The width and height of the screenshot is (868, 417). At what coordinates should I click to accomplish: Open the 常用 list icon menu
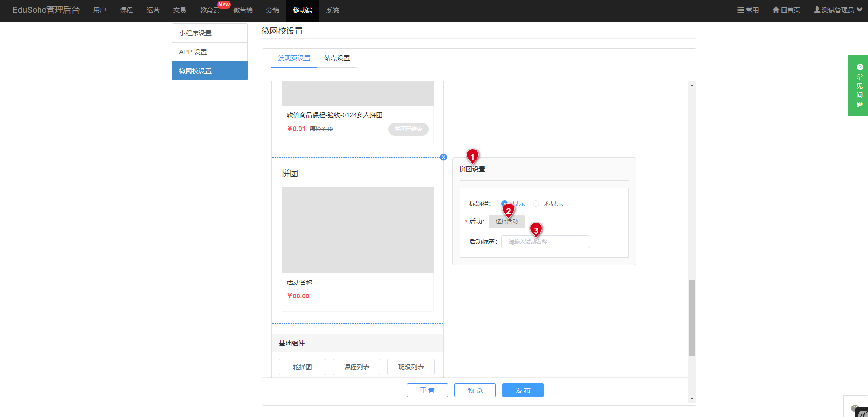coord(741,10)
